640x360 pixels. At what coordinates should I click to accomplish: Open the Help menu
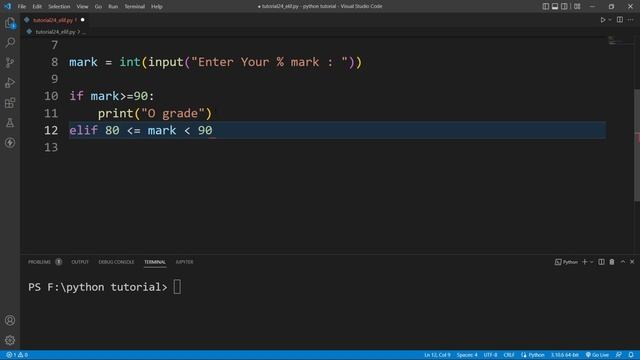(x=157, y=7)
